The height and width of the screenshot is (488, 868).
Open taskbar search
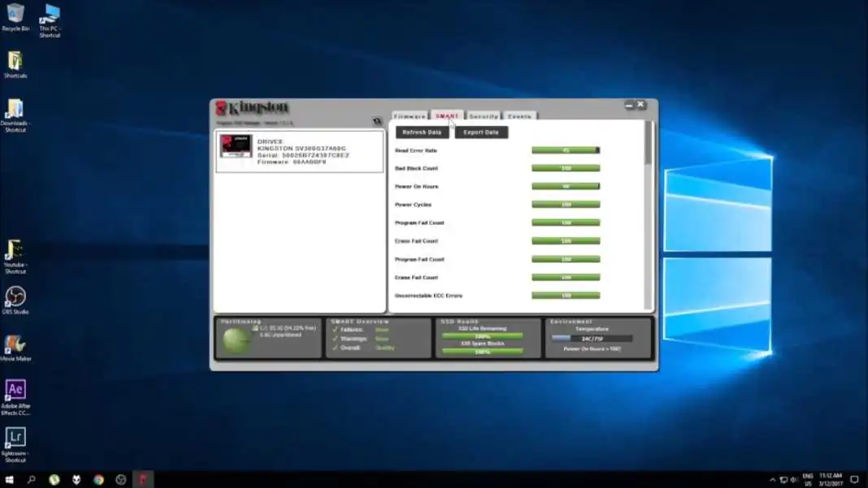coord(31,480)
